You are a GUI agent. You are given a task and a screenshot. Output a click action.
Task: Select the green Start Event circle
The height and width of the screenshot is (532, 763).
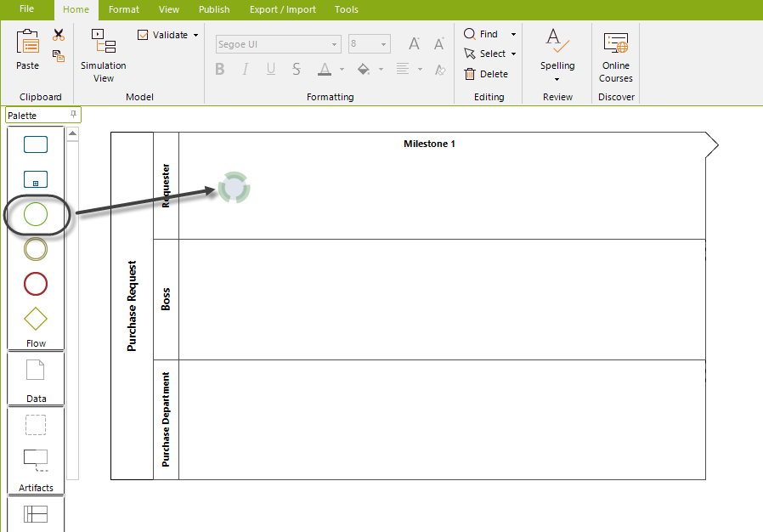(36, 214)
